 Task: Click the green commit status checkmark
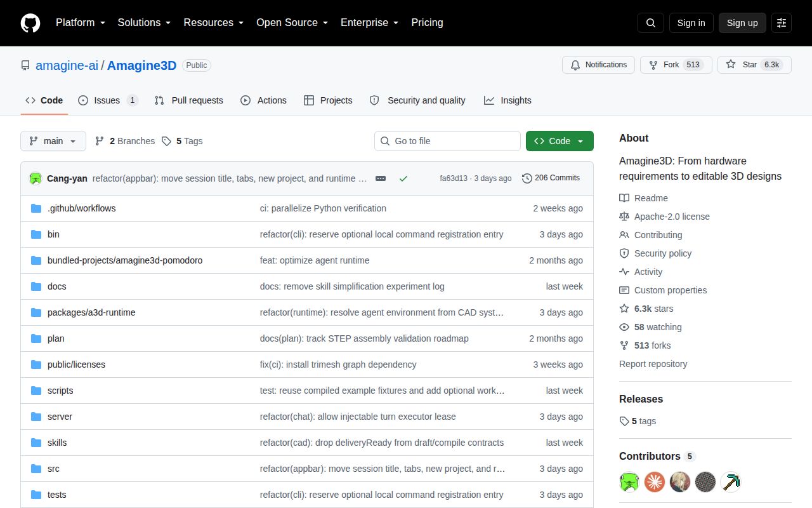403,178
